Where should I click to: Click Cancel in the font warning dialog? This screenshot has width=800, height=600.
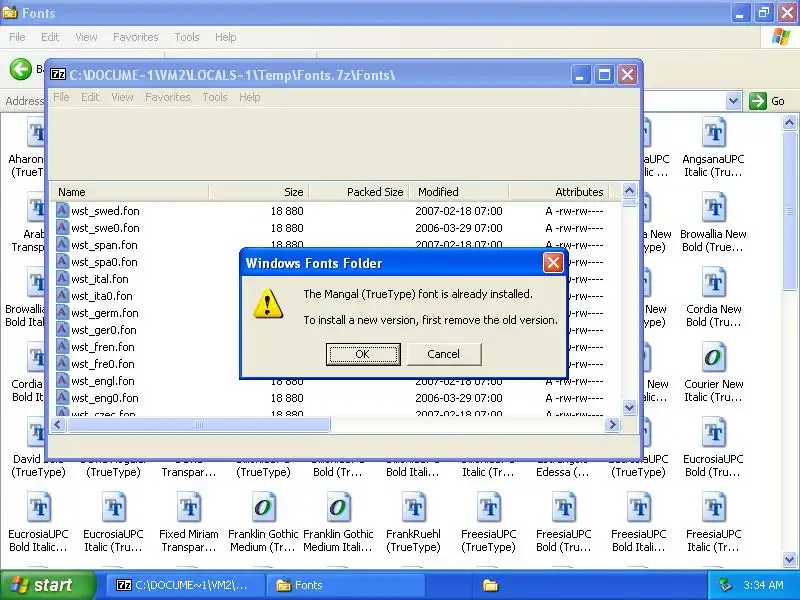click(x=443, y=354)
